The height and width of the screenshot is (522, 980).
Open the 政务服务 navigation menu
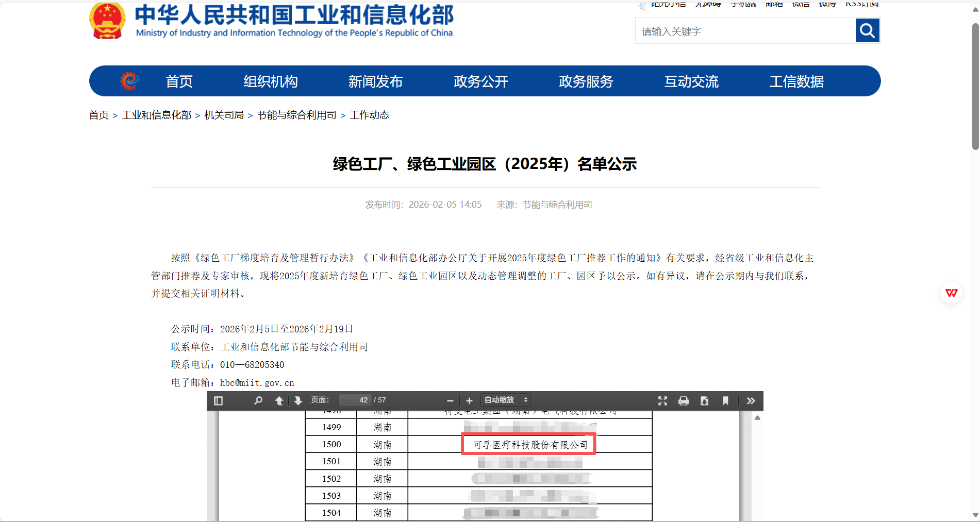pyautogui.click(x=586, y=81)
